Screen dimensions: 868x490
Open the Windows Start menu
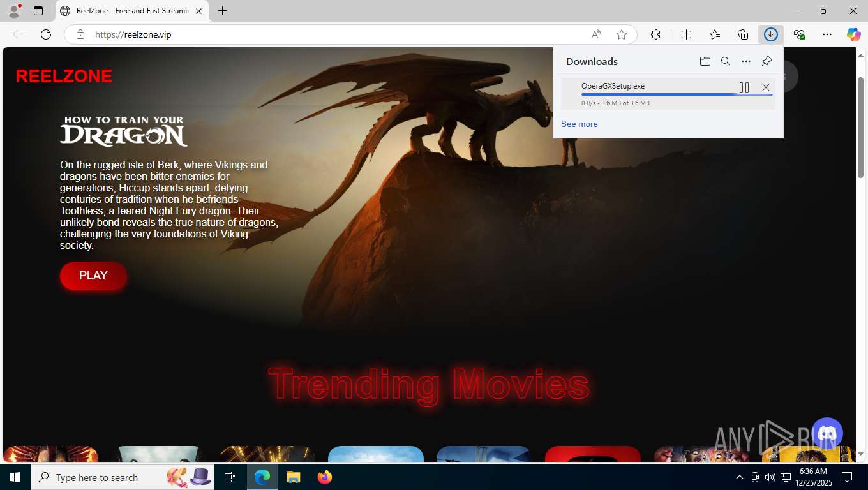pos(15,477)
